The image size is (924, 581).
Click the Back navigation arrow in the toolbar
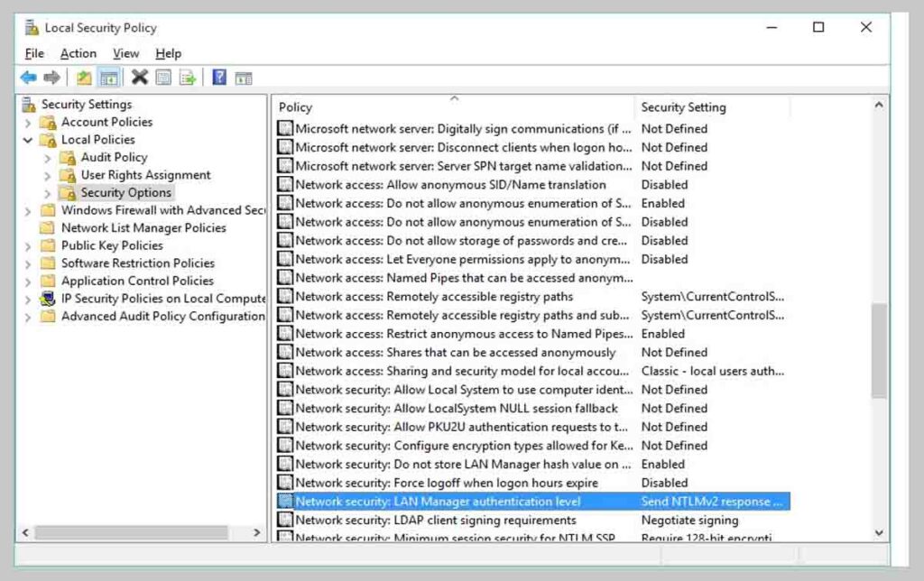[28, 77]
